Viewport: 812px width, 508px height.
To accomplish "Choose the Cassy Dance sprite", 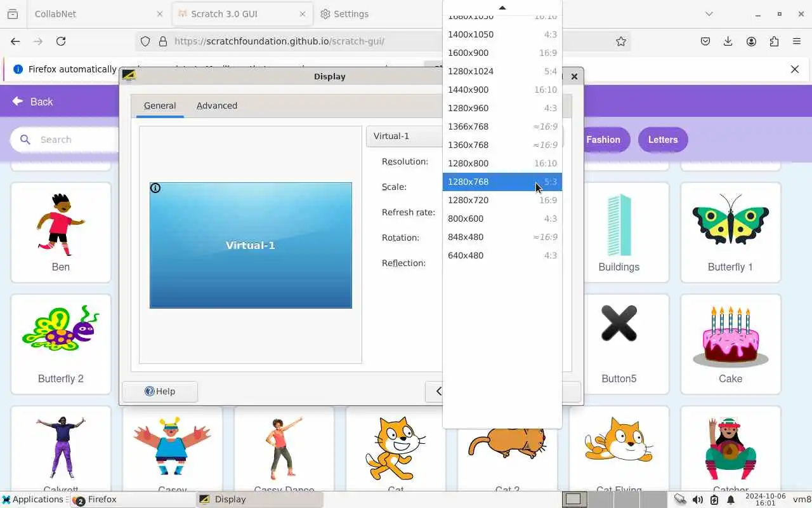I will [284, 449].
